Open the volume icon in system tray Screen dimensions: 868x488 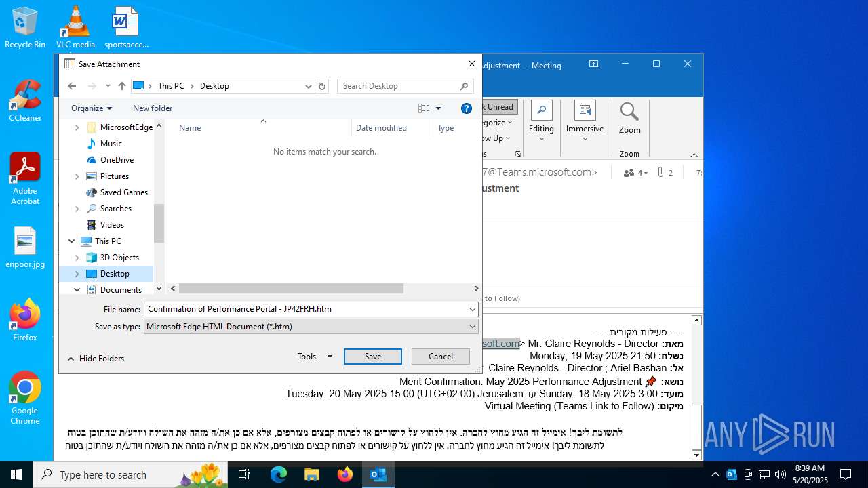[x=780, y=474]
